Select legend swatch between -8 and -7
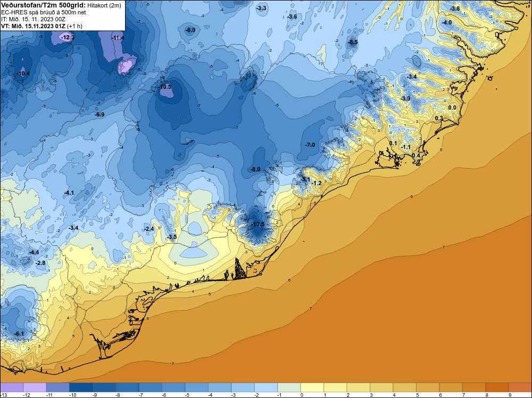 (127, 387)
